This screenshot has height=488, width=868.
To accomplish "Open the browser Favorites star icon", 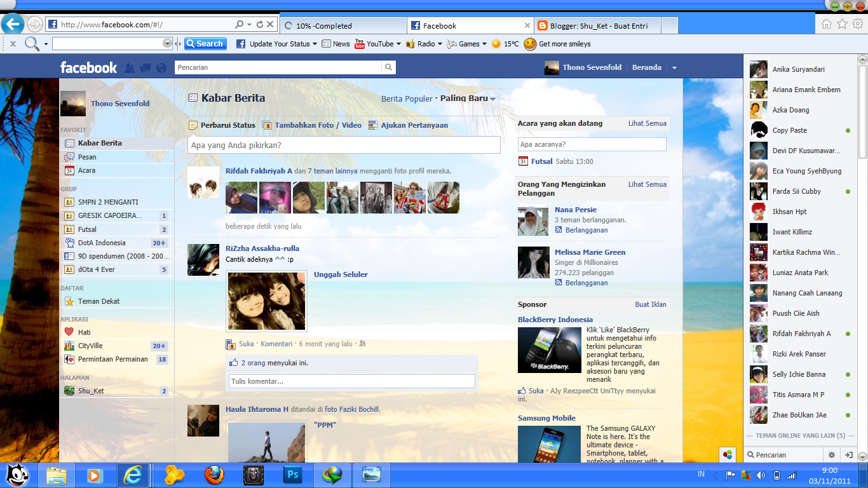I will pyautogui.click(x=842, y=24).
